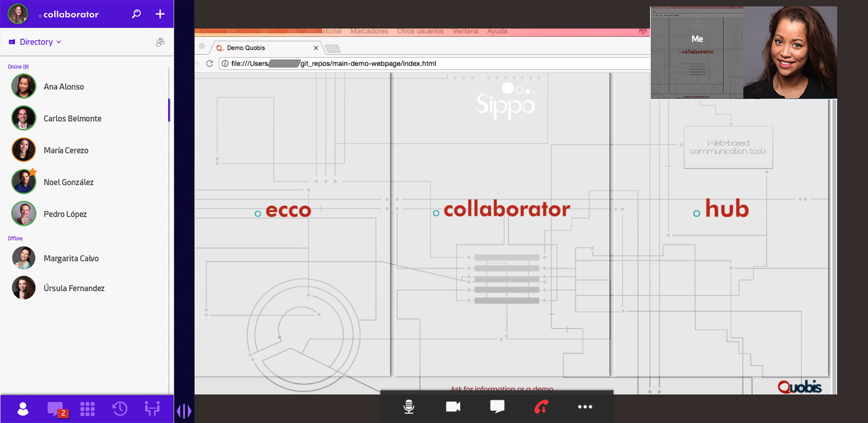Open groups icon beside Directory
Image resolution: width=868 pixels, height=423 pixels.
[x=160, y=42]
